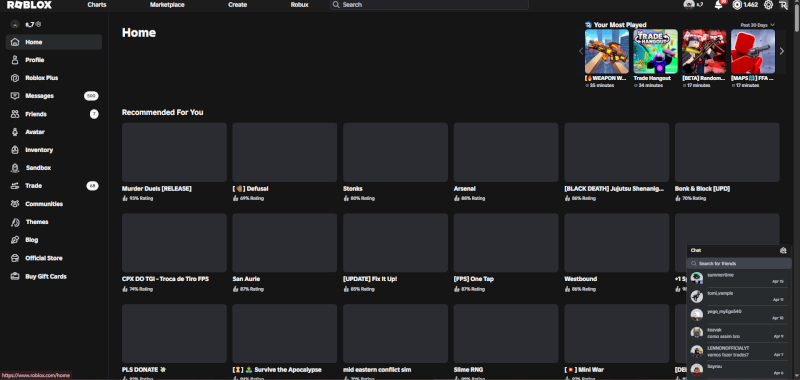Viewport: 800px width, 380px height.
Task: Click the Inventory sidebar icon
Action: click(15, 150)
